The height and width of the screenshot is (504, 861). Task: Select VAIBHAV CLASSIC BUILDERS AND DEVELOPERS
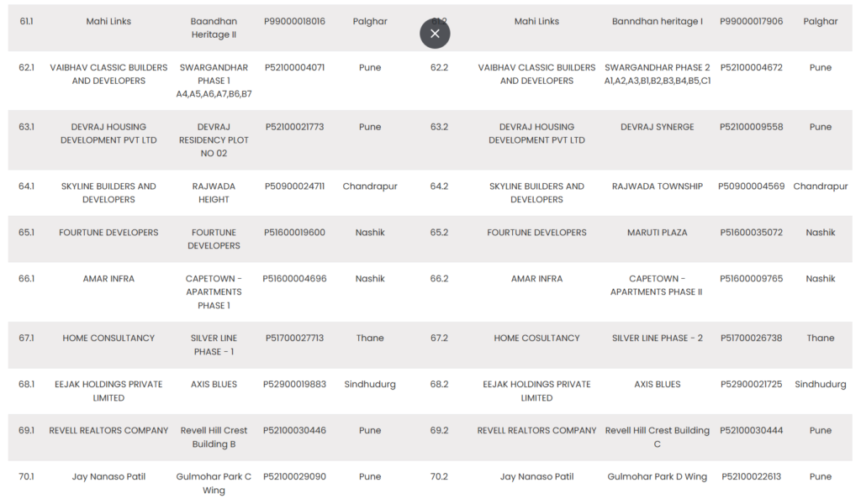108,74
